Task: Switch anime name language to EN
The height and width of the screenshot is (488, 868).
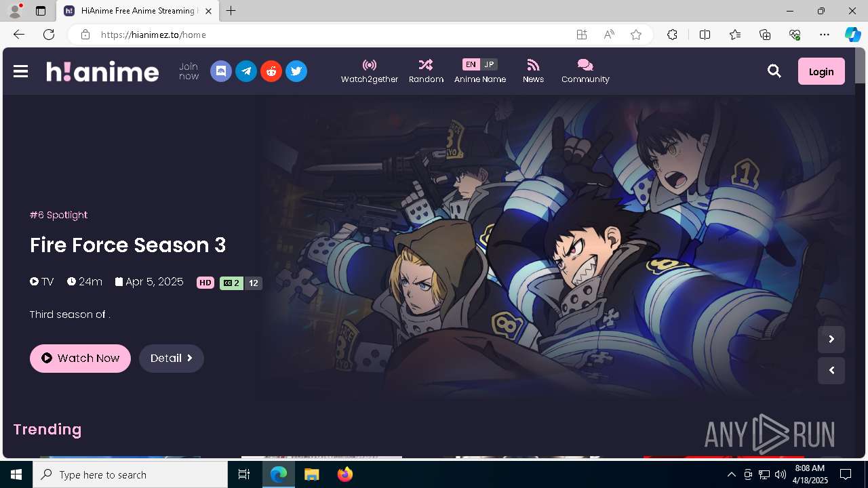Action: [471, 64]
